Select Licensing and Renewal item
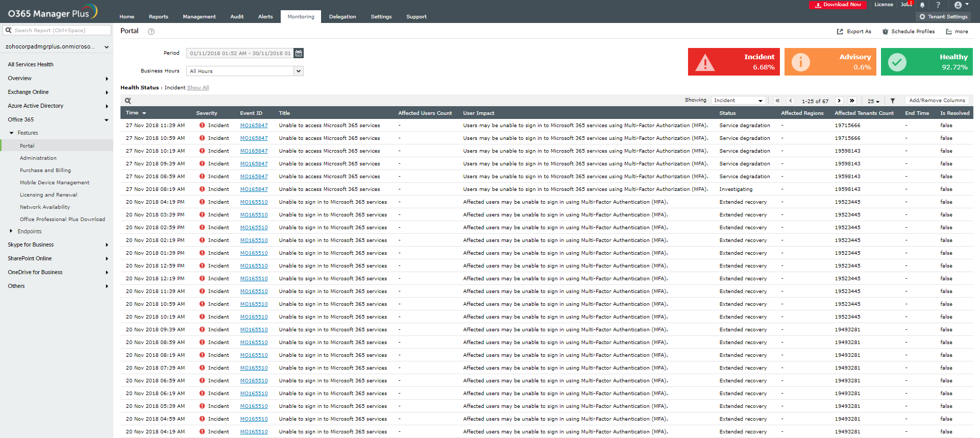Screen dimensions: 980x438 [x=48, y=195]
